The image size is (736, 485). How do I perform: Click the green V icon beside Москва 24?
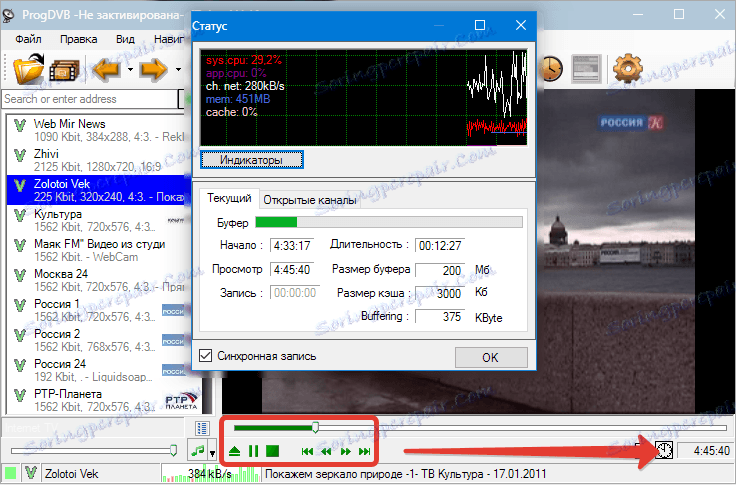20,275
